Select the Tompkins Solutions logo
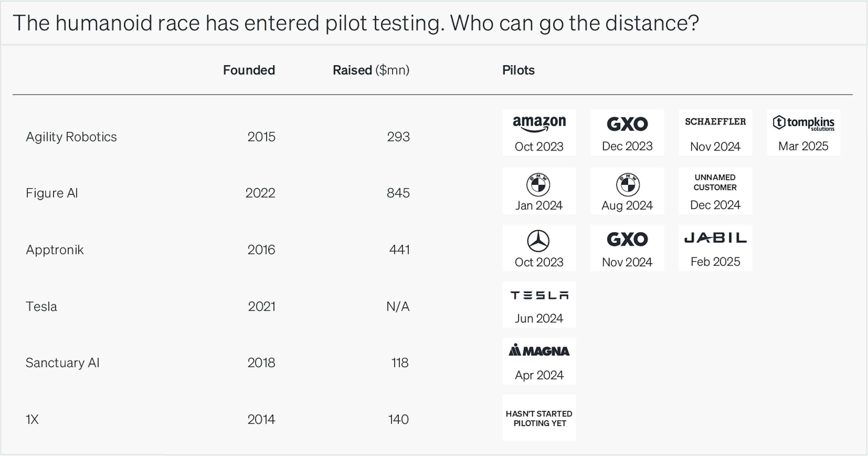The width and height of the screenshot is (868, 456). (803, 123)
